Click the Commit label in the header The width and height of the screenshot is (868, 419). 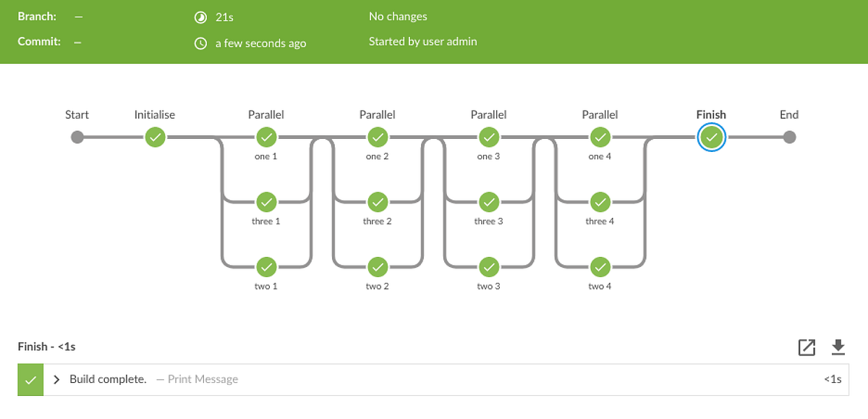tap(38, 41)
